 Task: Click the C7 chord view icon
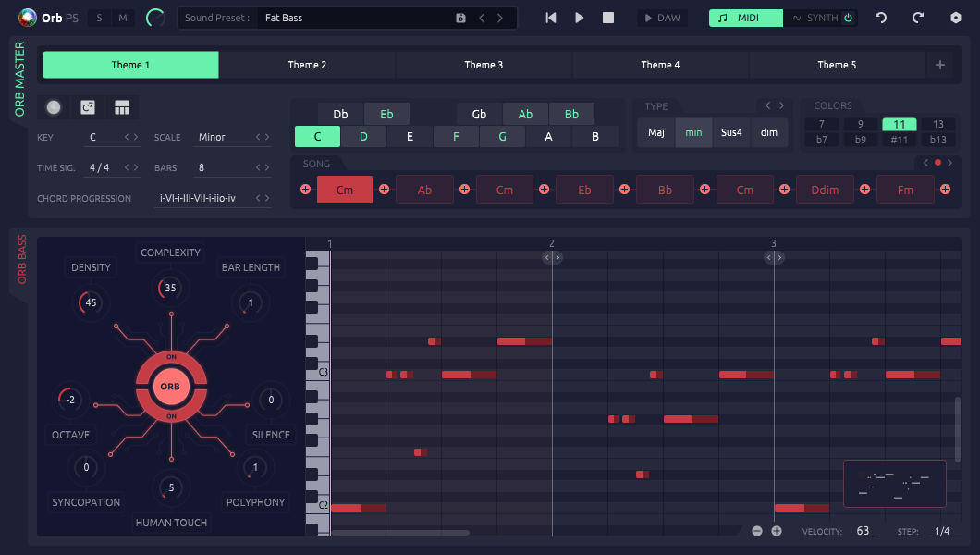coord(88,107)
